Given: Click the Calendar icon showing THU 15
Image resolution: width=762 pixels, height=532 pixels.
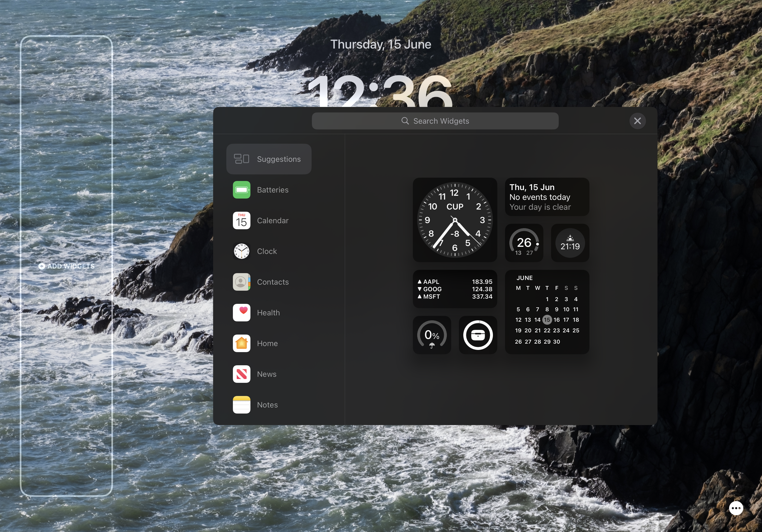Looking at the screenshot, I should coord(241,221).
